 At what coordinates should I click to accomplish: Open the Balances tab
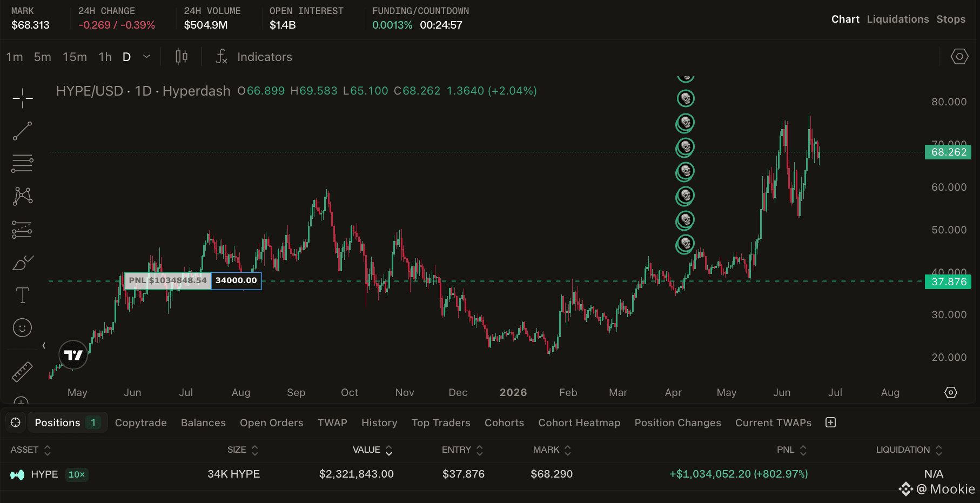tap(203, 422)
